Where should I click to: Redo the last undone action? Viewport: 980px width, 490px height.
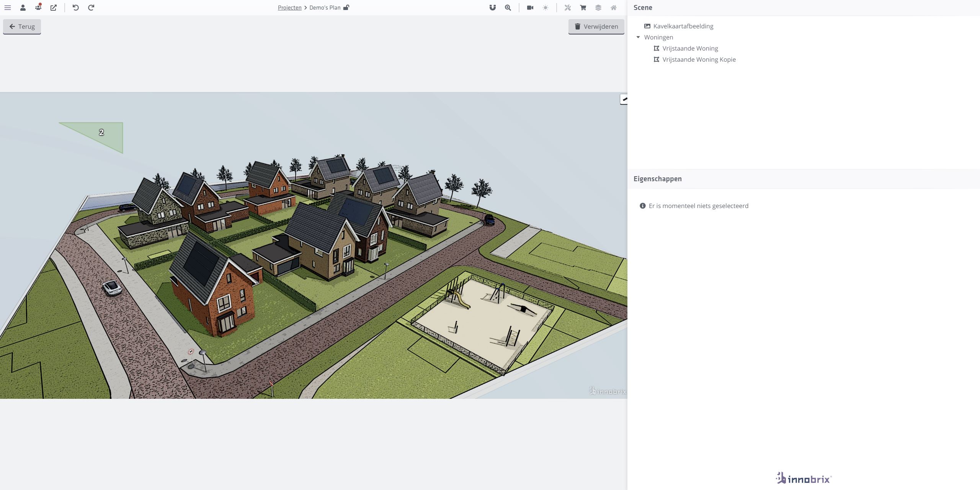pos(91,8)
